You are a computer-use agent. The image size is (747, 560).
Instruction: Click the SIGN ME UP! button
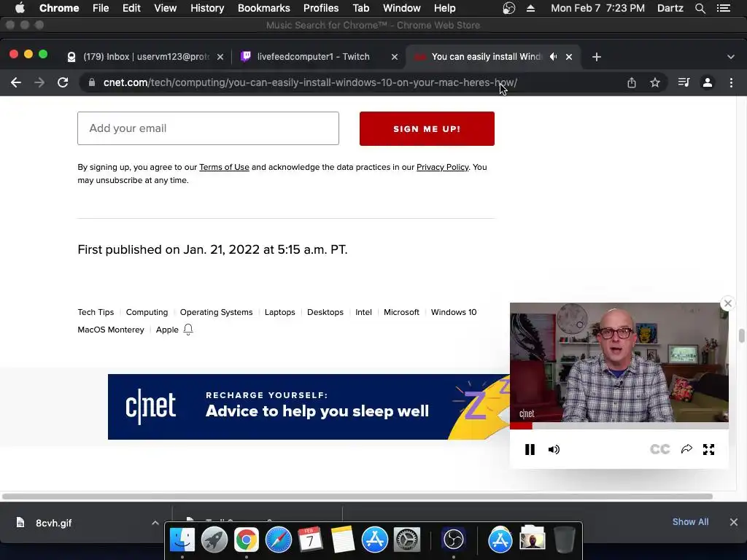(427, 128)
